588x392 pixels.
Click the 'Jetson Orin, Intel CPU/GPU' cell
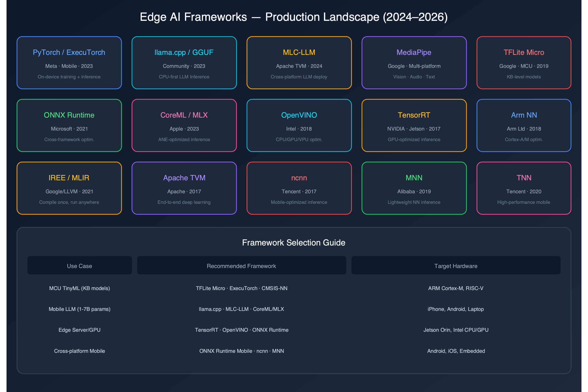click(456, 330)
